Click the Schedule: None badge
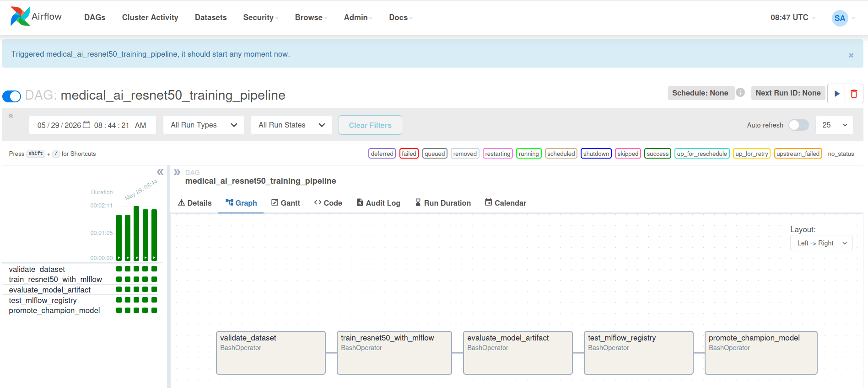Viewport: 868px width, 388px height. pyautogui.click(x=700, y=93)
